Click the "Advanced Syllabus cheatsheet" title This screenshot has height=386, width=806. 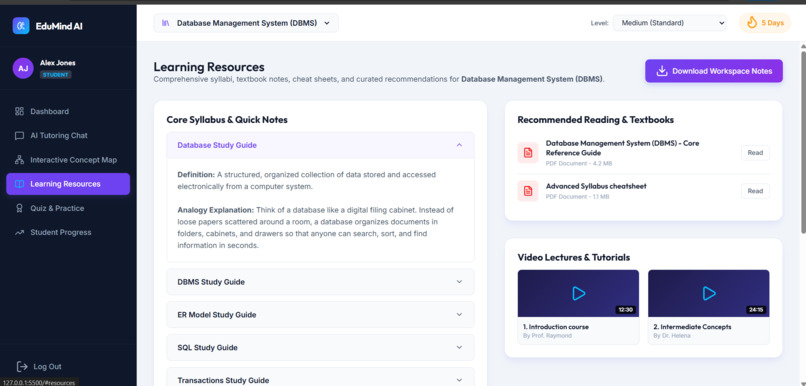click(596, 186)
